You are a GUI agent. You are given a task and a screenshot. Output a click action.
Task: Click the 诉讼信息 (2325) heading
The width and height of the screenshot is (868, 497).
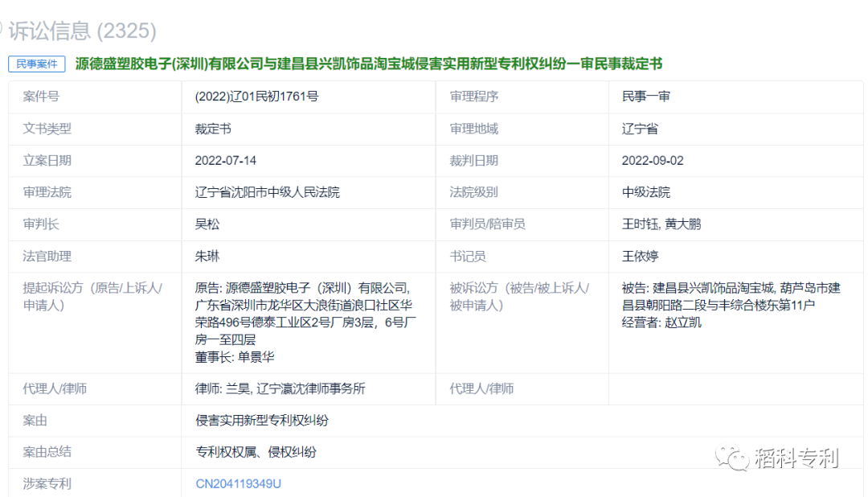tap(82, 31)
